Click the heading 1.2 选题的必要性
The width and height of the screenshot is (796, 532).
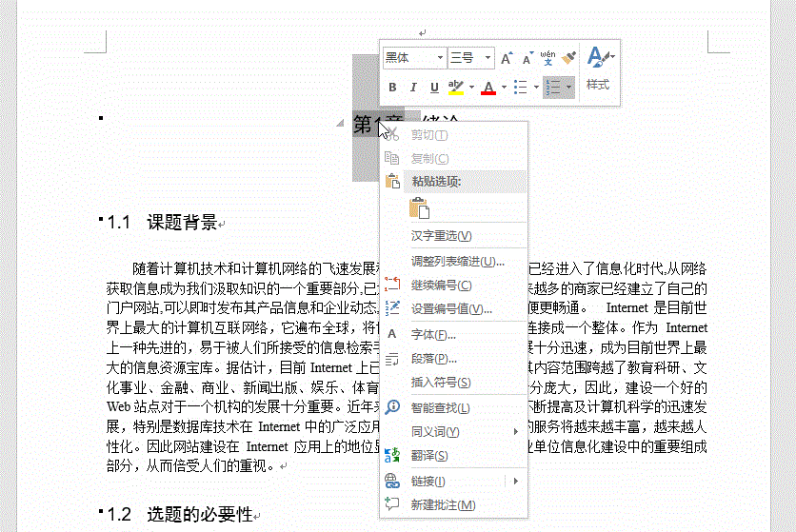tap(180, 515)
